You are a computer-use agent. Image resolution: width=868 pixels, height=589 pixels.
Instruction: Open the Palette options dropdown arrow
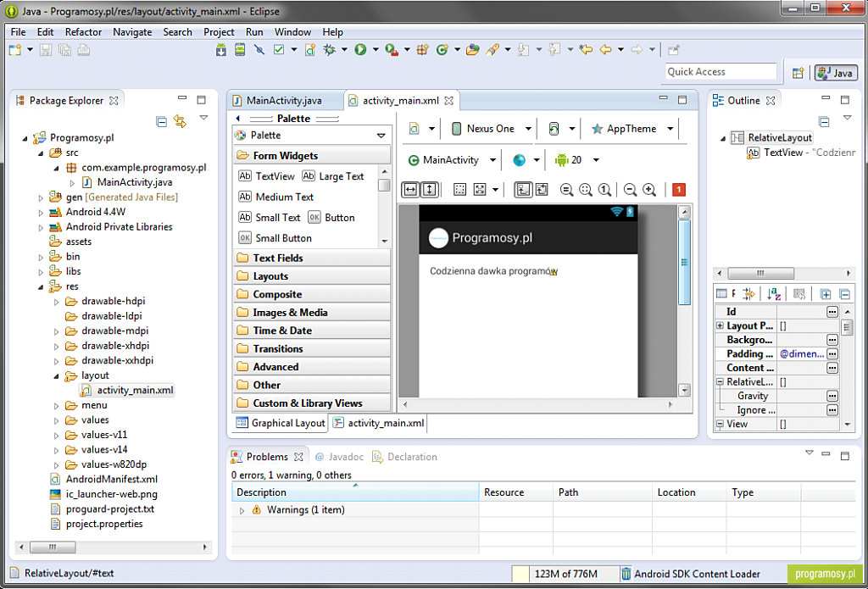[381, 136]
